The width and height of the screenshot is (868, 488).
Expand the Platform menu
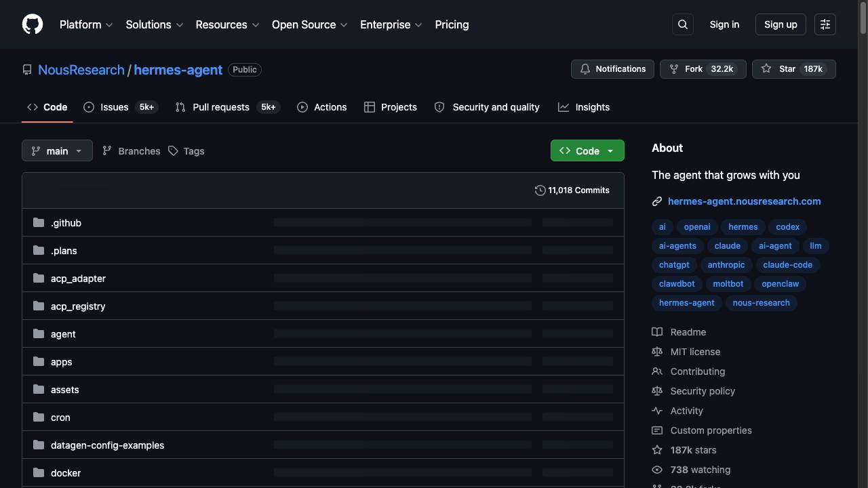(x=86, y=24)
